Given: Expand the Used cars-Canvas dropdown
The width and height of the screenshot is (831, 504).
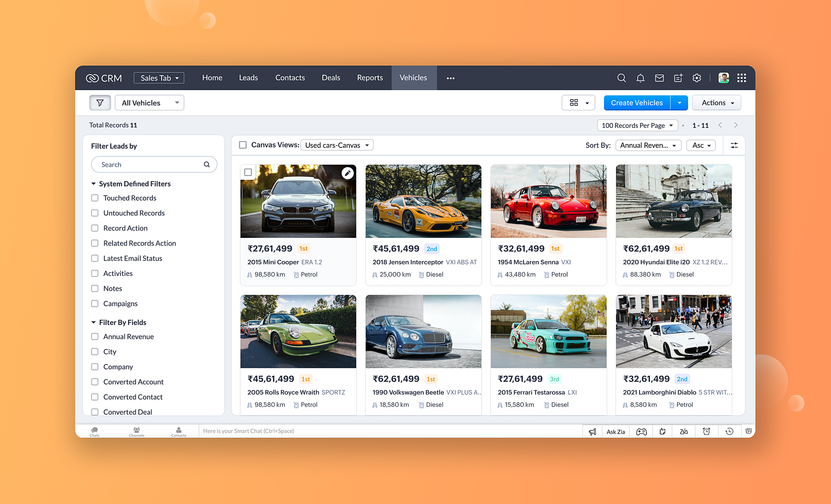Looking at the screenshot, I should click(337, 145).
